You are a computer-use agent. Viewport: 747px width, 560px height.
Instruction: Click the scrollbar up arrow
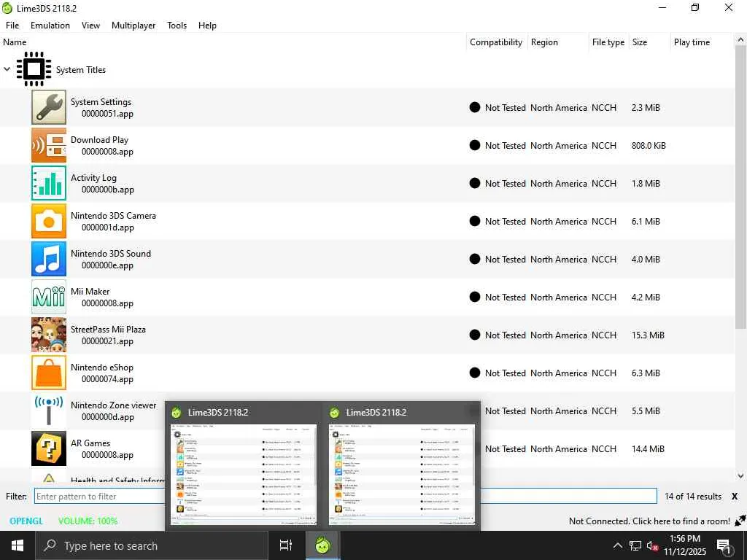[x=740, y=40]
